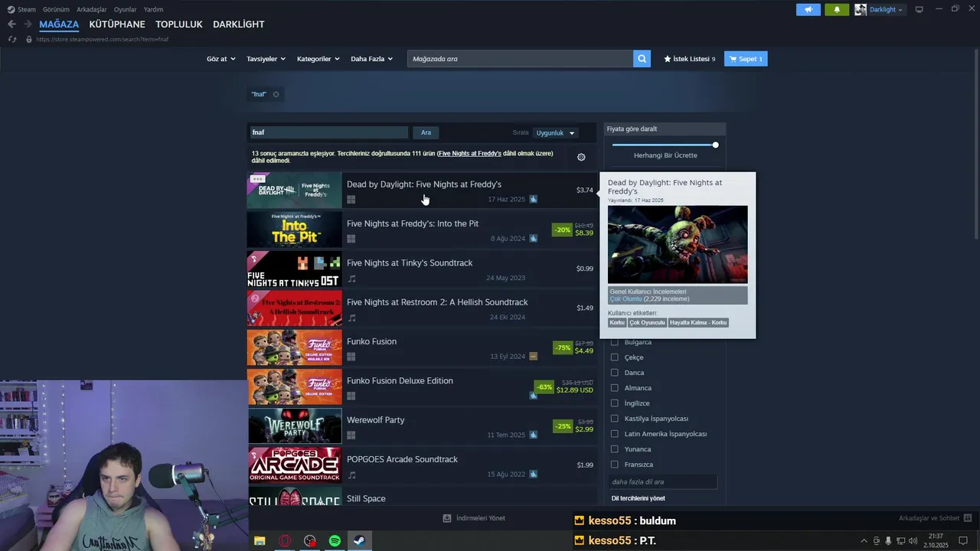Open Arkadaşlar ve Sohbet chat icon
Screen dimensions: 980x551
point(968,518)
